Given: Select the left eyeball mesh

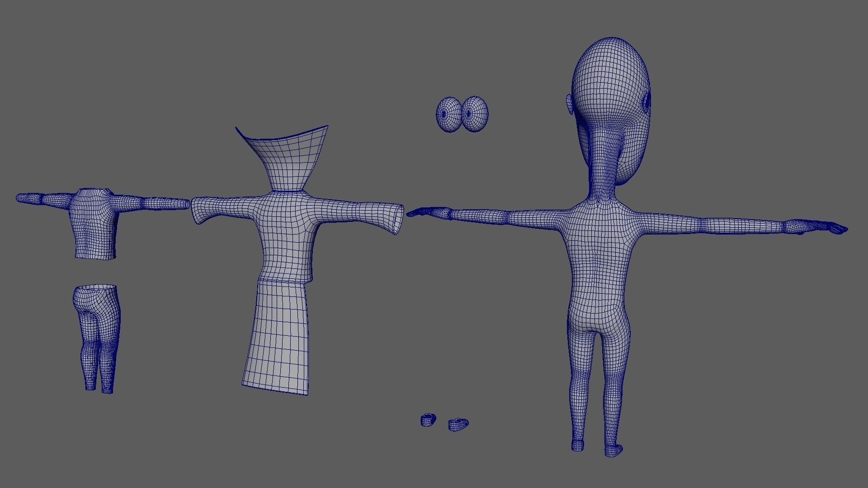Looking at the screenshot, I should (449, 114).
